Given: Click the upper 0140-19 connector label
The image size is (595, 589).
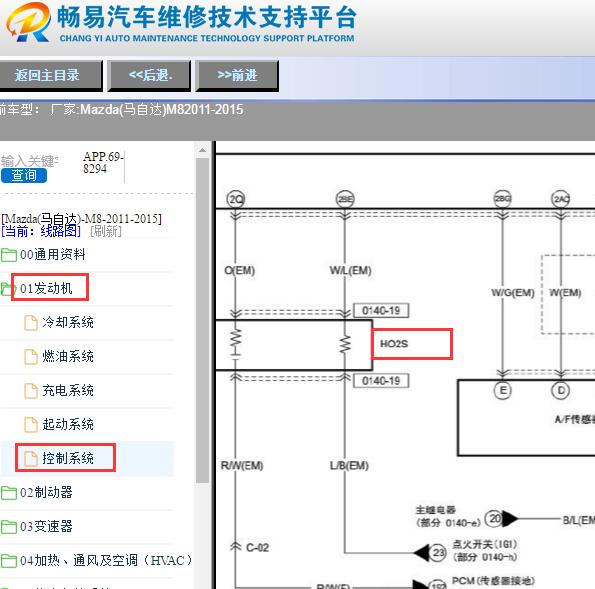Looking at the screenshot, I should 381,310.
